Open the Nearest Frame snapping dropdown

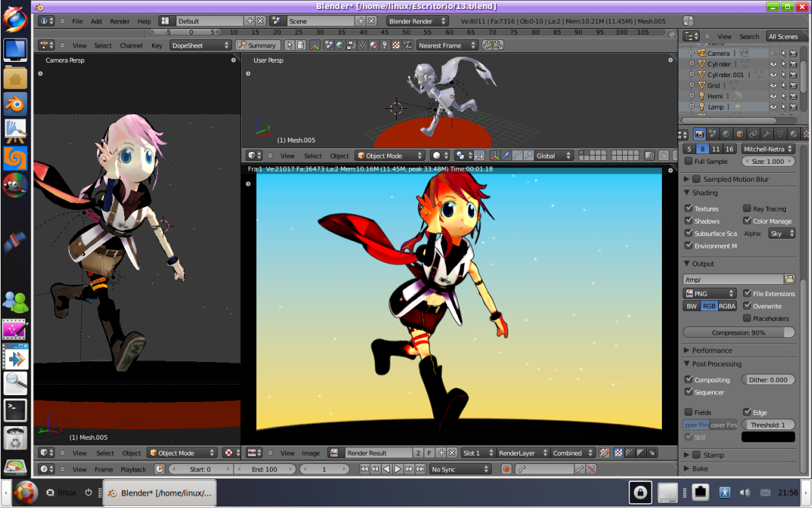447,45
